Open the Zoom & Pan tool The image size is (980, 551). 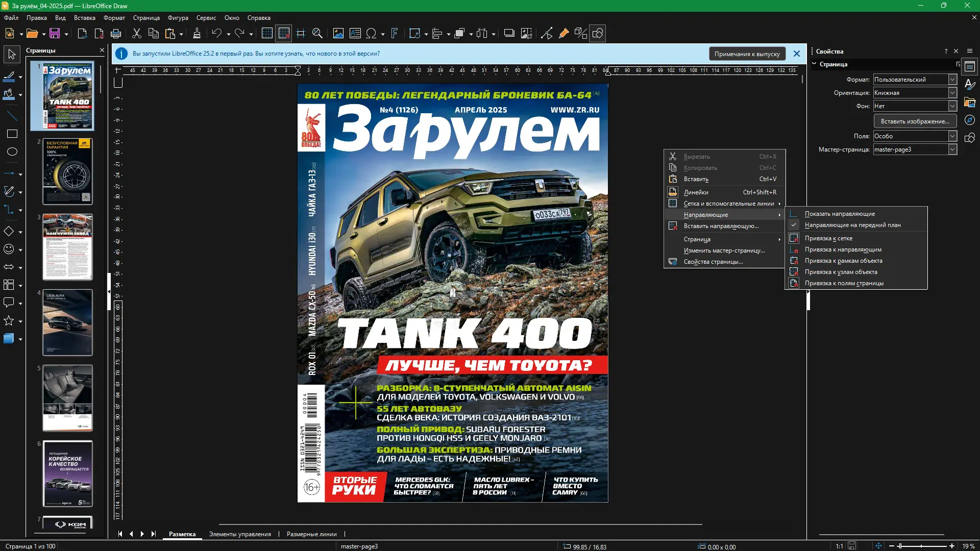[317, 34]
